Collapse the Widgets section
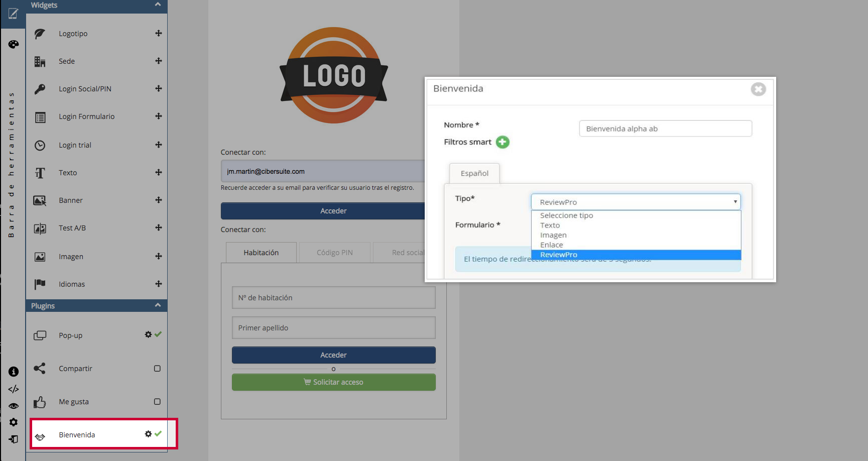This screenshot has height=461, width=868. click(x=158, y=5)
